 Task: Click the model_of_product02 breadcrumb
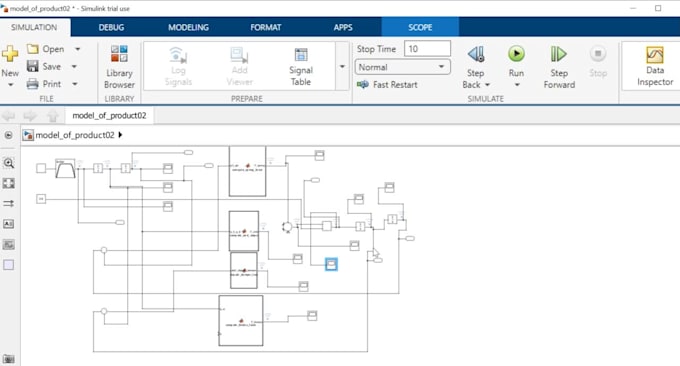(x=75, y=135)
